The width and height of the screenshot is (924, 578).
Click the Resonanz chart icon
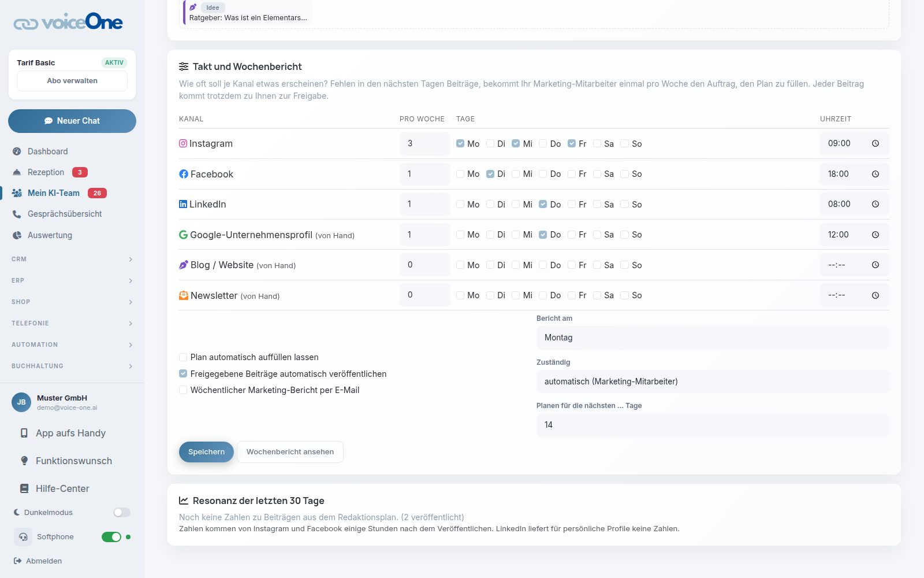coord(184,501)
